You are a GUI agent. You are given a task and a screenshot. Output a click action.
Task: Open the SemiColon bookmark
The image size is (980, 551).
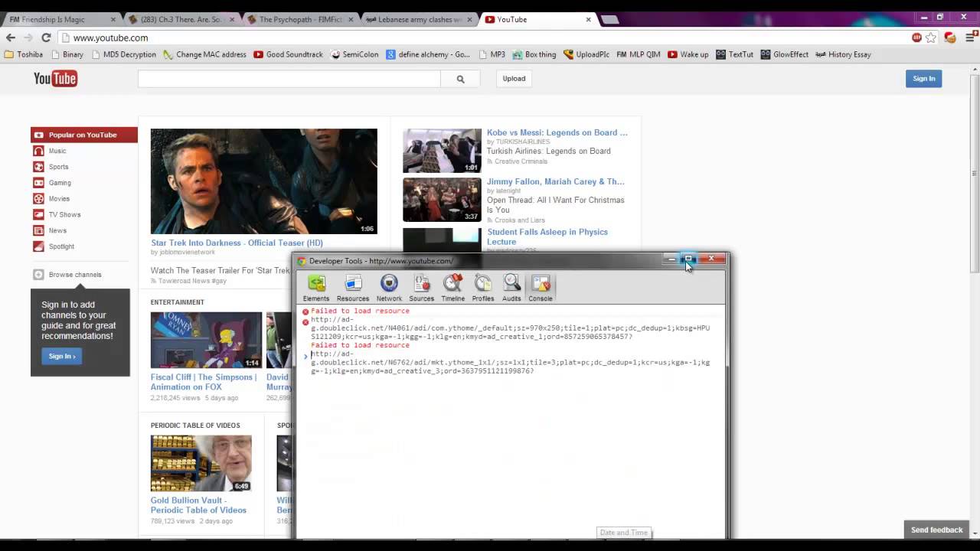[x=354, y=54]
